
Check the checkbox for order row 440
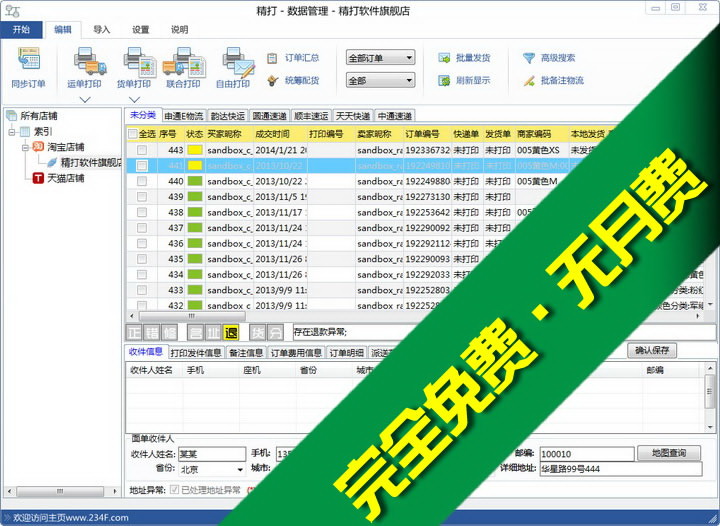pyautogui.click(x=142, y=181)
